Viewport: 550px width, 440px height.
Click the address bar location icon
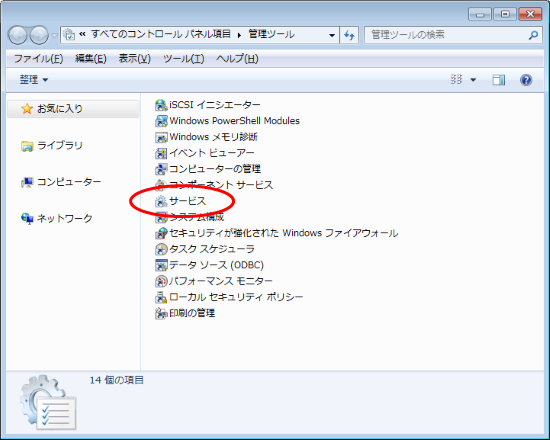pos(69,35)
